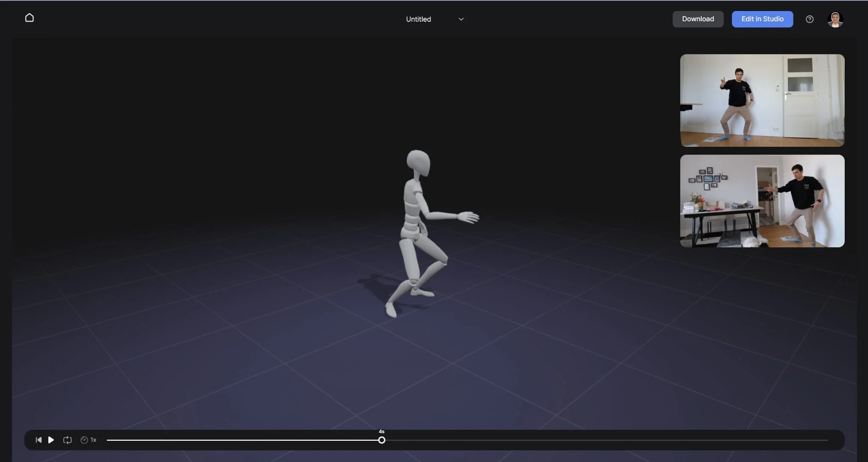Screen dimensions: 868x462
Task: Click the playback speed gauge icon
Action: 84,440
